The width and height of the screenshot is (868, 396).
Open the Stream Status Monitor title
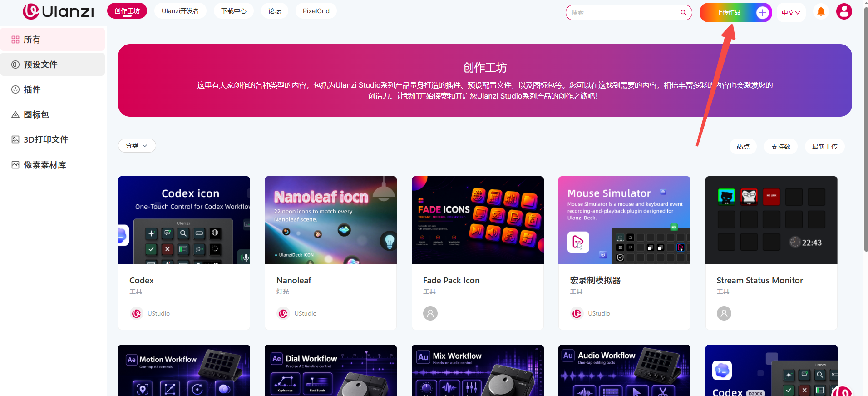(760, 281)
